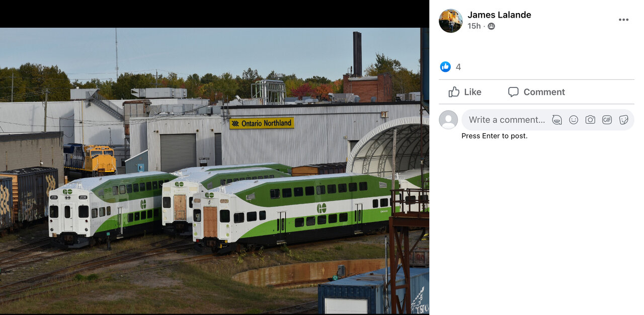View the list of 4 reactions
Viewport: 644px width, 315px height.
[x=458, y=67]
